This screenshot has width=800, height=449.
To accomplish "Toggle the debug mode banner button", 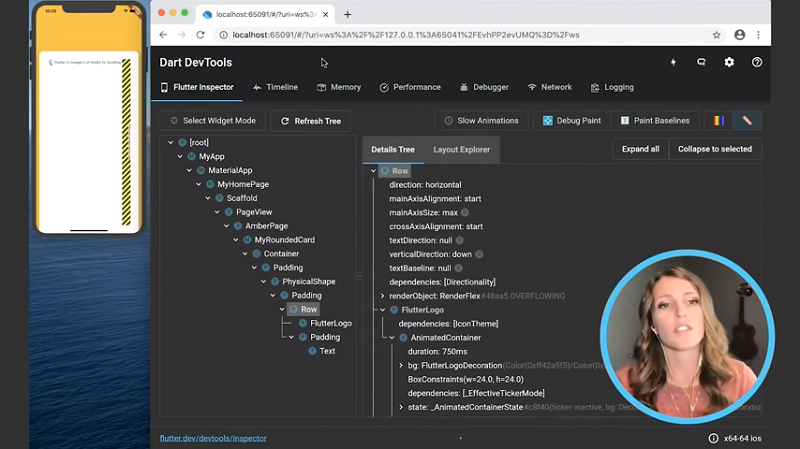I will point(747,121).
